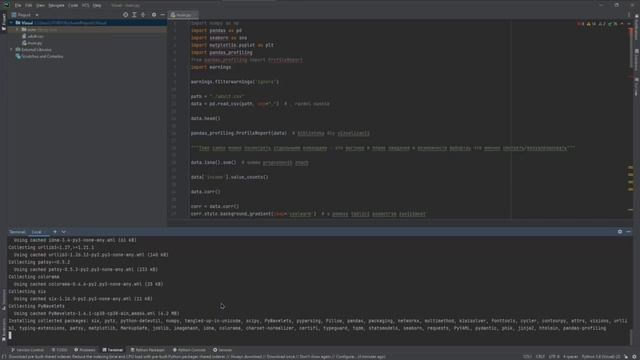This screenshot has width=640, height=360.
Task: Open Terminal tool window settings gear
Action: (620, 231)
